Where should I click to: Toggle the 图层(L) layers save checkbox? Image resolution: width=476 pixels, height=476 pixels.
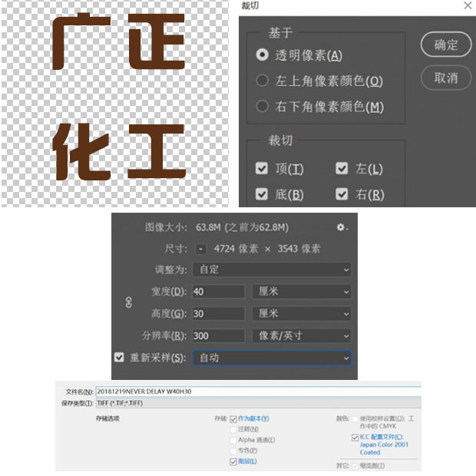point(233,461)
